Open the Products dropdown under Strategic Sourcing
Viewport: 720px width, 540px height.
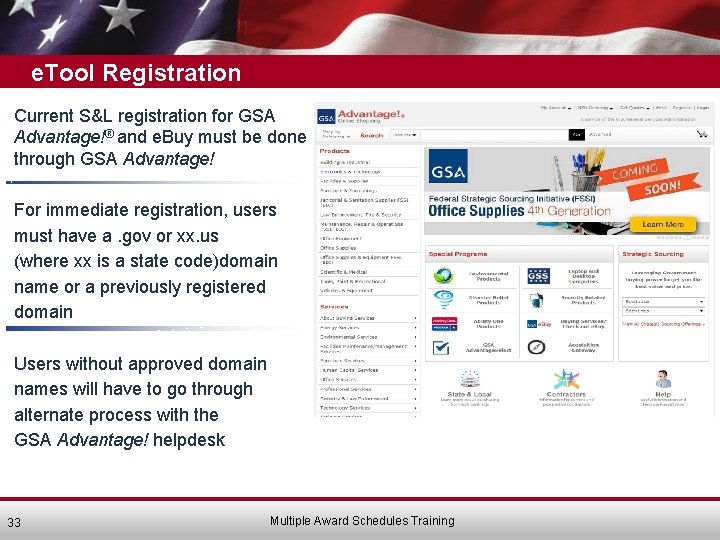(664, 302)
